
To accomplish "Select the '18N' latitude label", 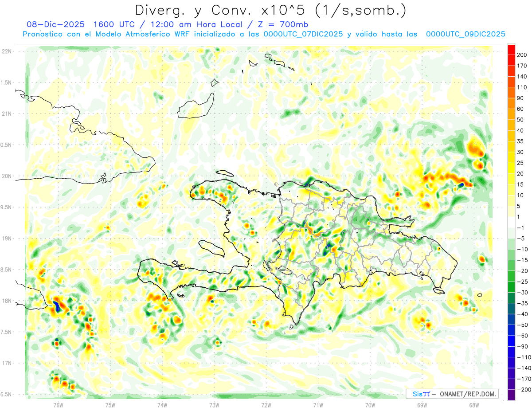I will (x=6, y=301).
